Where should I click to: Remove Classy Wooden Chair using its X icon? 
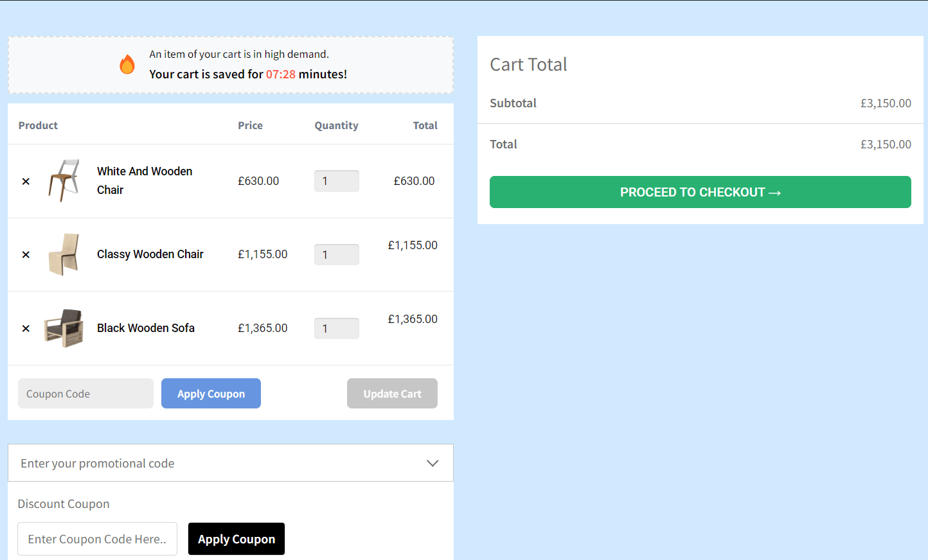(x=26, y=254)
